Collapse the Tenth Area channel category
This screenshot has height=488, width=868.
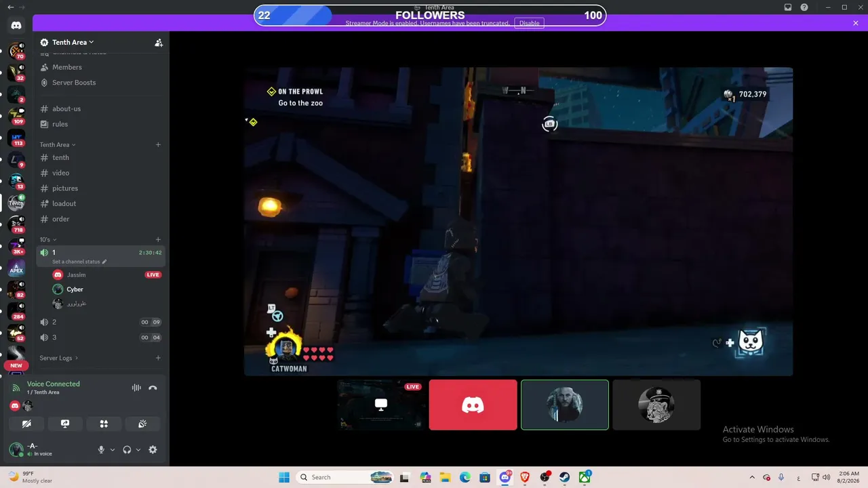[x=58, y=144]
